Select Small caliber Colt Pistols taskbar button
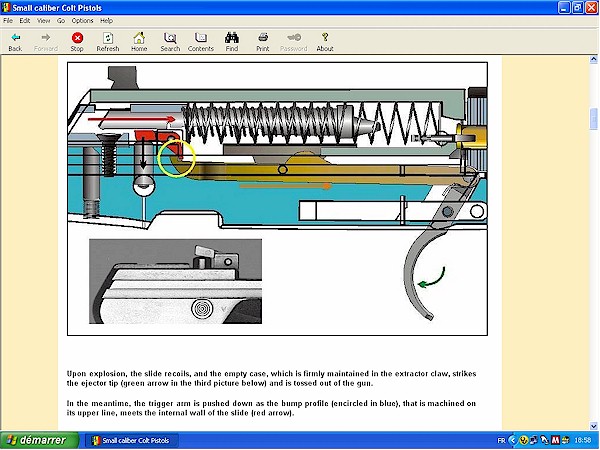The width and height of the screenshot is (600, 450). click(x=131, y=441)
